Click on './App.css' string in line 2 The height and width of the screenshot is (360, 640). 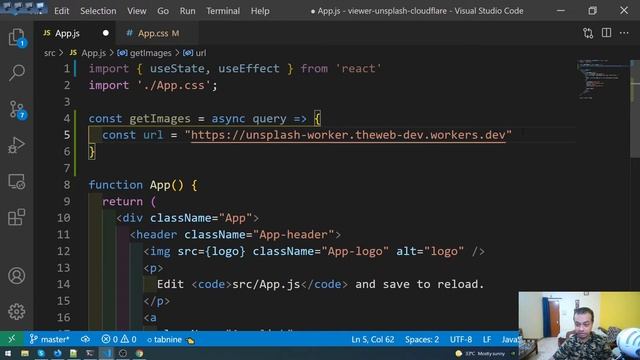tap(174, 85)
